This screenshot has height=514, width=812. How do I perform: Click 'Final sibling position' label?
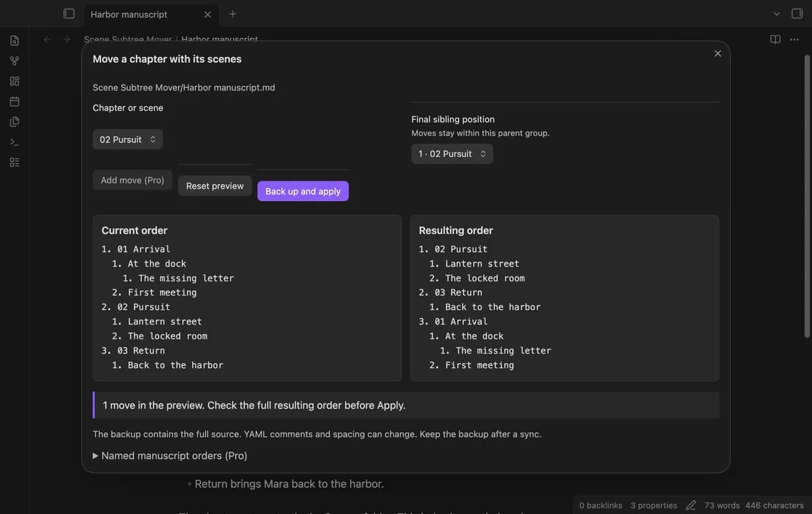453,119
